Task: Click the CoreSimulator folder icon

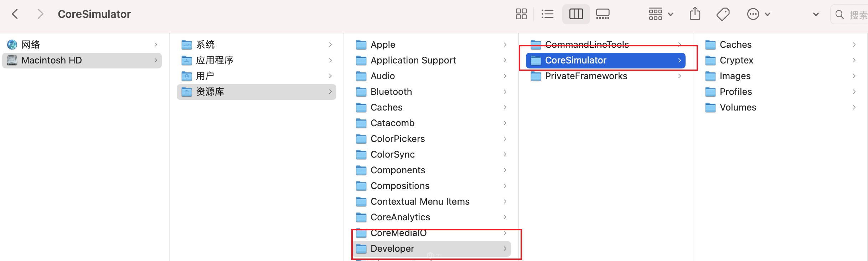Action: point(536,60)
